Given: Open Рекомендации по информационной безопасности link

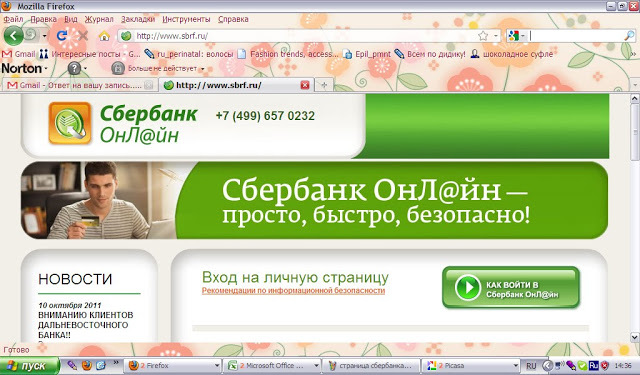Looking at the screenshot, I should point(293,291).
